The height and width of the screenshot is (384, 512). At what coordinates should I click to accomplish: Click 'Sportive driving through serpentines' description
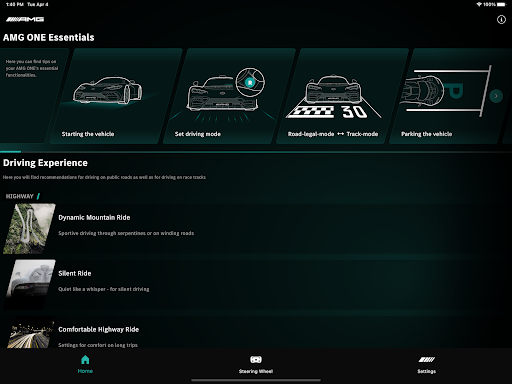point(126,233)
